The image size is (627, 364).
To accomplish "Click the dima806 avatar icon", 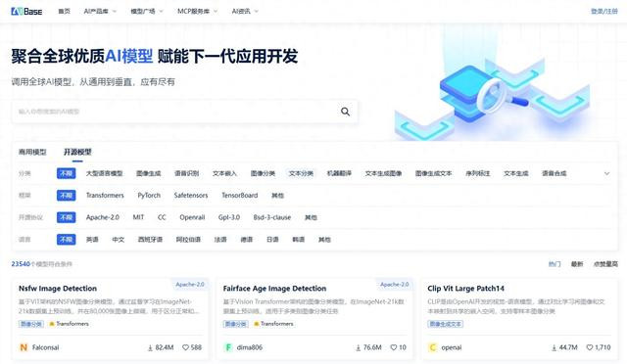I will (x=228, y=347).
